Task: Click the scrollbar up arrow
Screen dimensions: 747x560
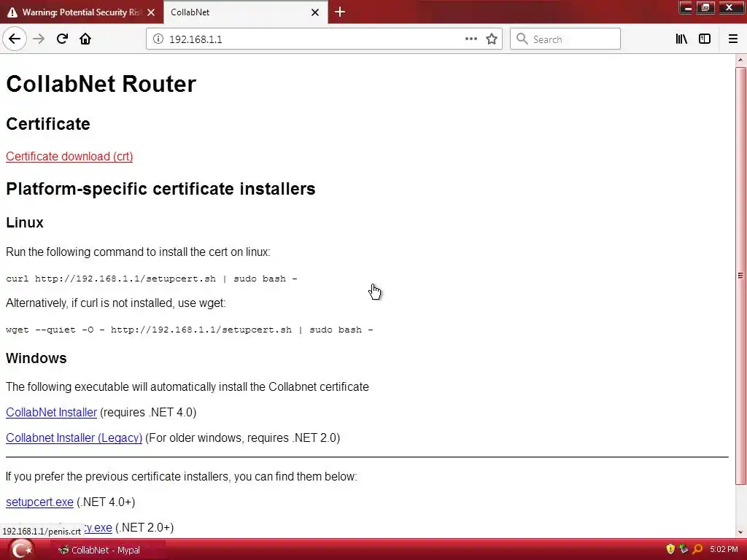Action: (740, 60)
